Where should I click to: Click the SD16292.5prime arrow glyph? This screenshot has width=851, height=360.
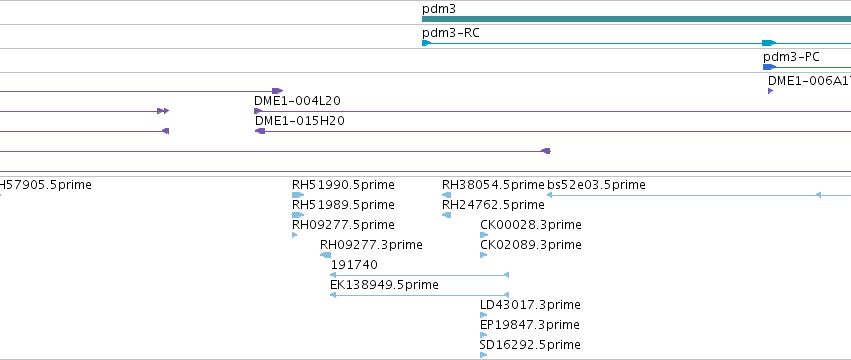click(484, 355)
